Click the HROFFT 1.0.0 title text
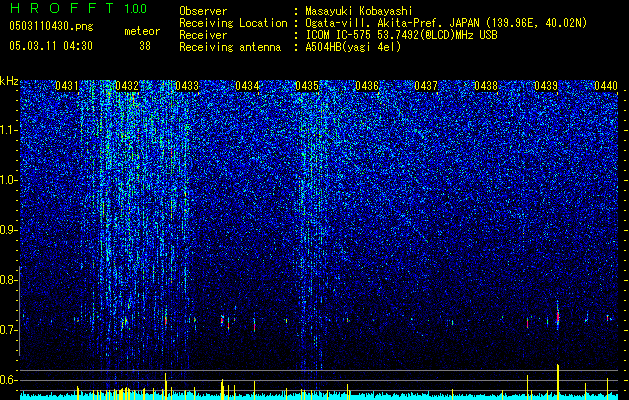This screenshot has height=400, width=629. click(79, 8)
